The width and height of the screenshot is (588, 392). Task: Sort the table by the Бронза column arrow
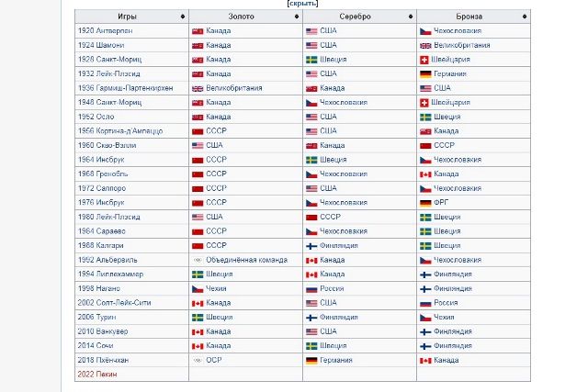point(525,17)
